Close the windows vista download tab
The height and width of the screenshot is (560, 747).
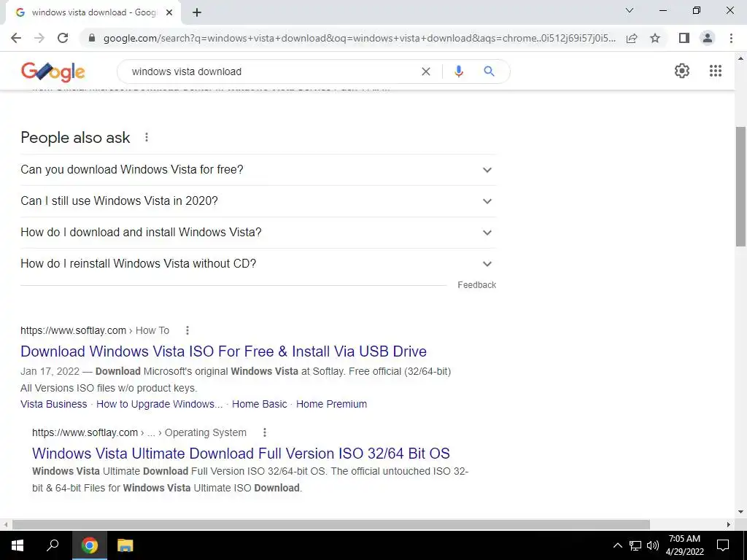pyautogui.click(x=169, y=12)
